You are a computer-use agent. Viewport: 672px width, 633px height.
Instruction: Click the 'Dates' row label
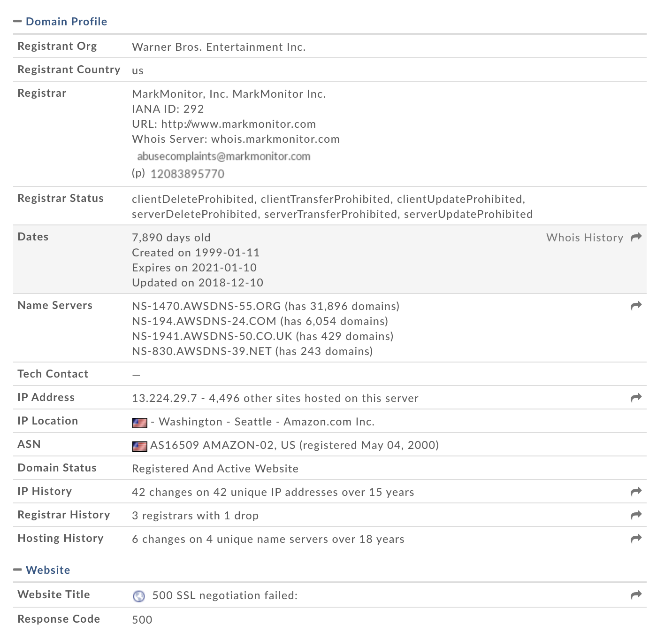tap(33, 237)
